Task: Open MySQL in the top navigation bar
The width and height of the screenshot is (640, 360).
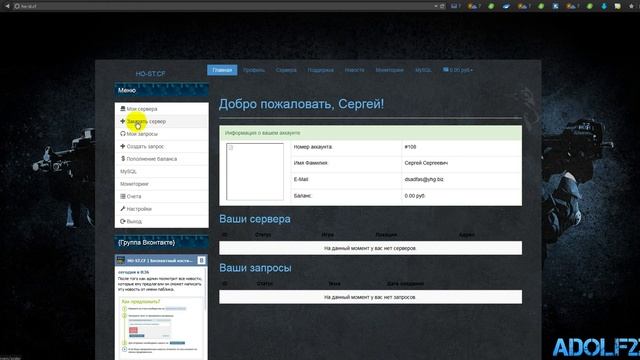Action: [423, 70]
